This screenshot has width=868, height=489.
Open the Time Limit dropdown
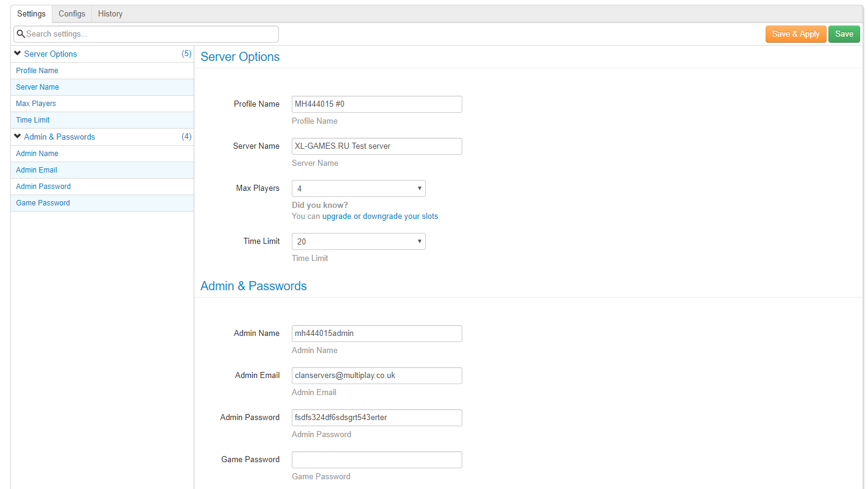click(x=358, y=241)
